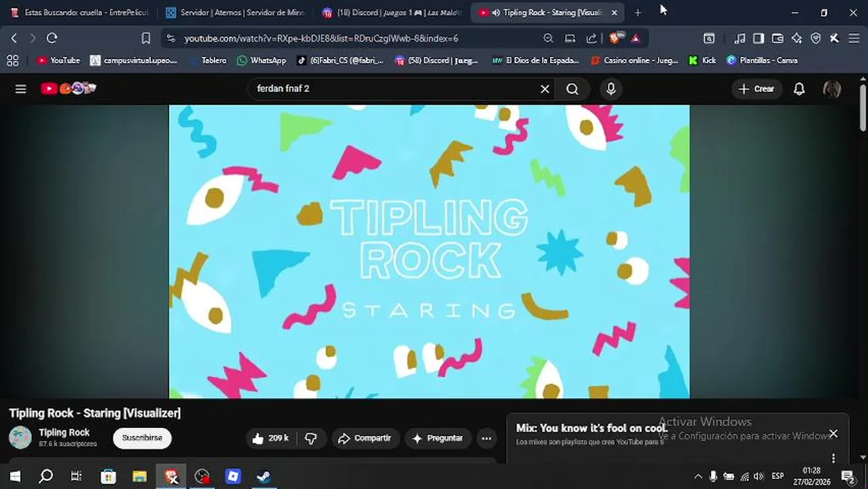Open the Casino online bookmark
Viewport: 868px width, 489px height.
[634, 60]
